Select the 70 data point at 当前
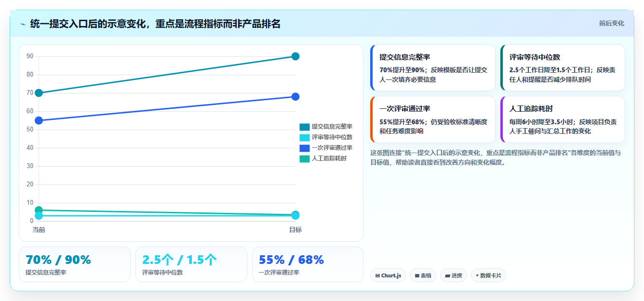Image resolution: width=644 pixels, height=301 pixels. tap(39, 93)
